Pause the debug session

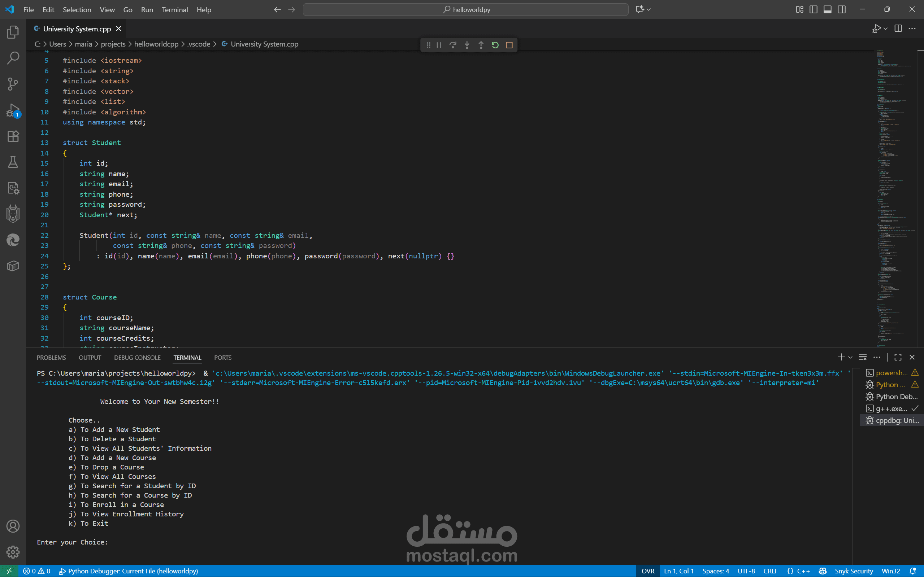[x=439, y=45]
